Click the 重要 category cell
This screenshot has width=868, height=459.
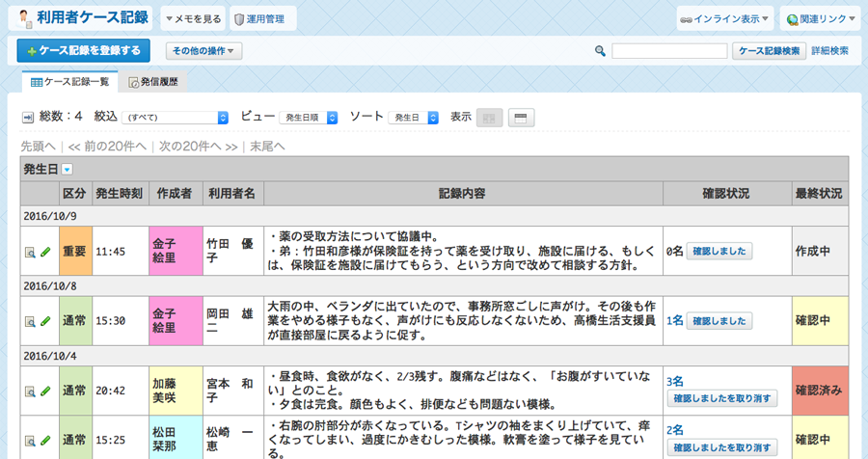point(75,251)
